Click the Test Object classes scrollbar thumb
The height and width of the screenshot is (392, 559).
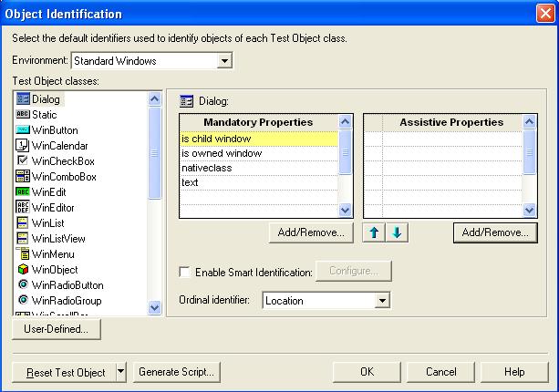(x=154, y=153)
